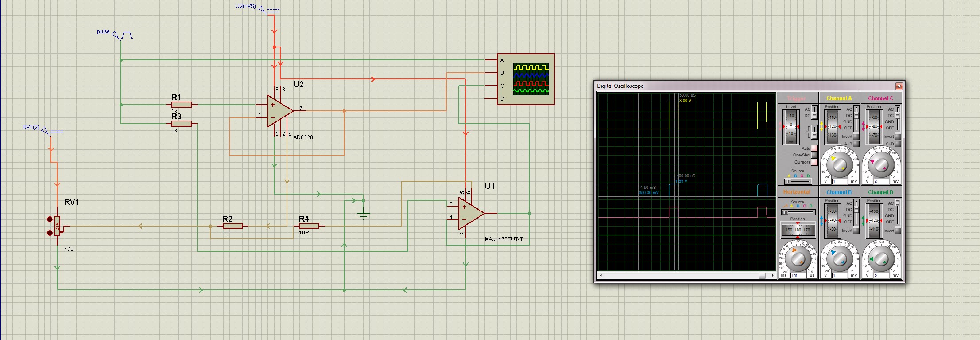Click the AD8220 op-amp U2 symbol
The image size is (980, 340).
tap(279, 111)
